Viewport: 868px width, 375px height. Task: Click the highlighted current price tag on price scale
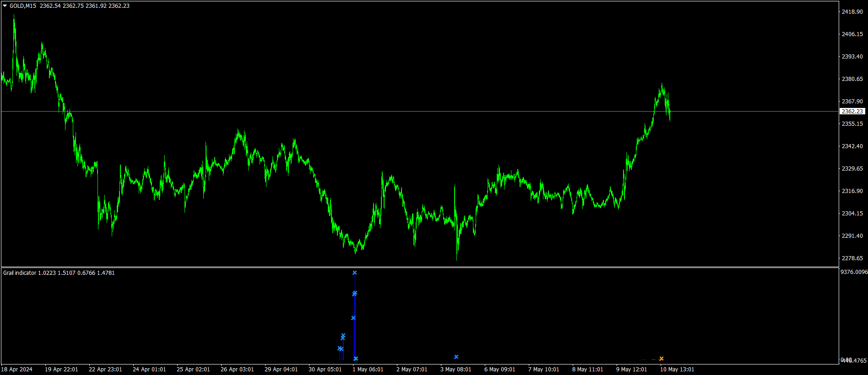click(x=852, y=112)
